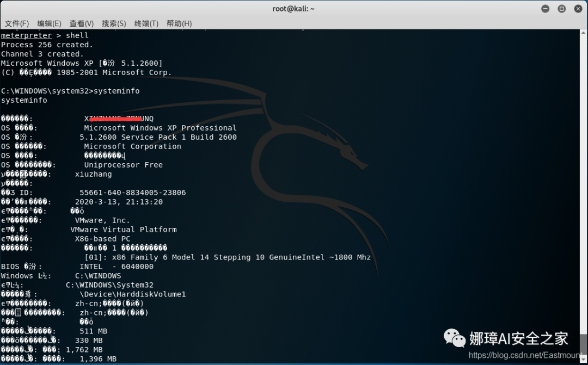Maximize the root@kali terminal window

(561, 9)
